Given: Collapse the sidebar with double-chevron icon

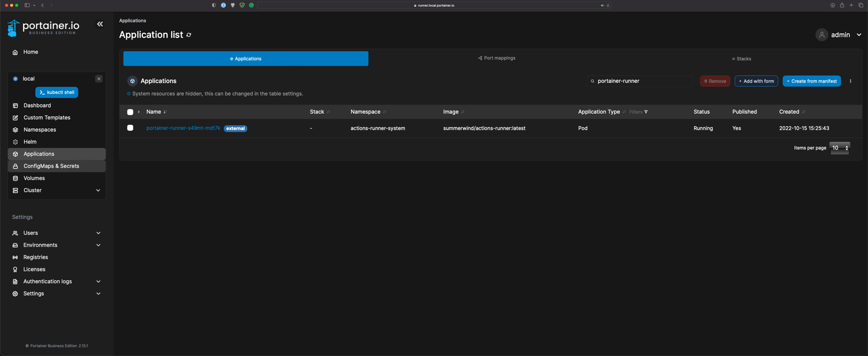Looking at the screenshot, I should coord(100,24).
